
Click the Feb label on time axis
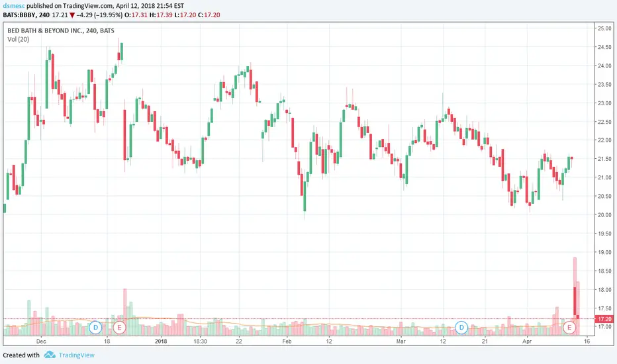tap(287, 341)
